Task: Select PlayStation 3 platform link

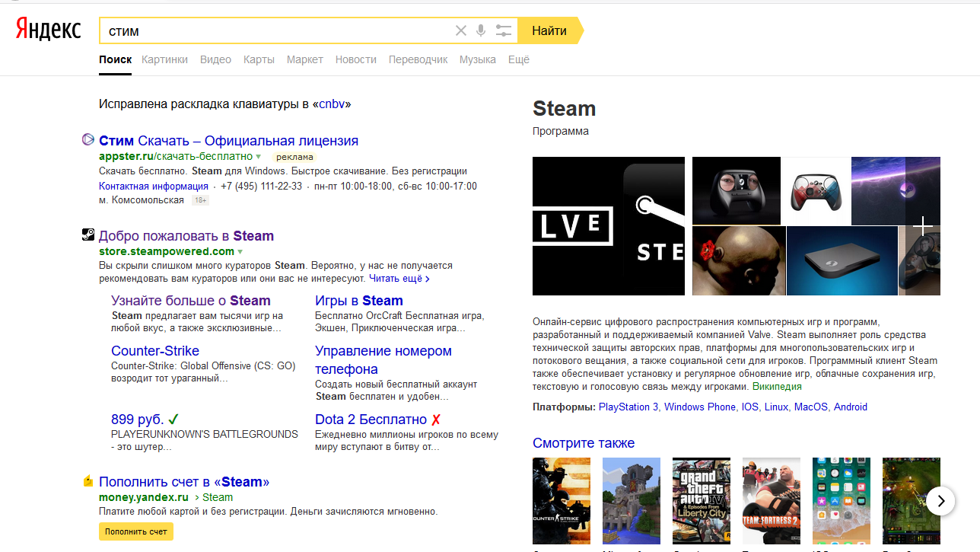Action: point(628,407)
